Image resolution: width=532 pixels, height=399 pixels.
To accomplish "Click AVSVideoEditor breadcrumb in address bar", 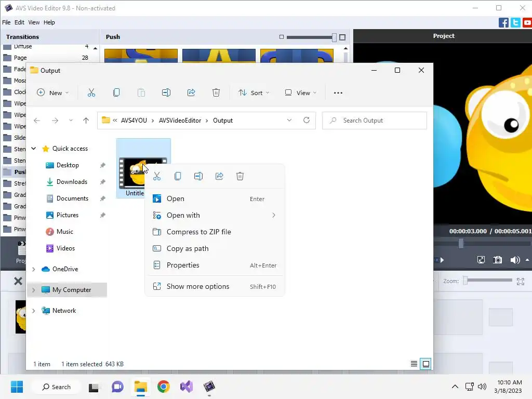I will coord(180,121).
